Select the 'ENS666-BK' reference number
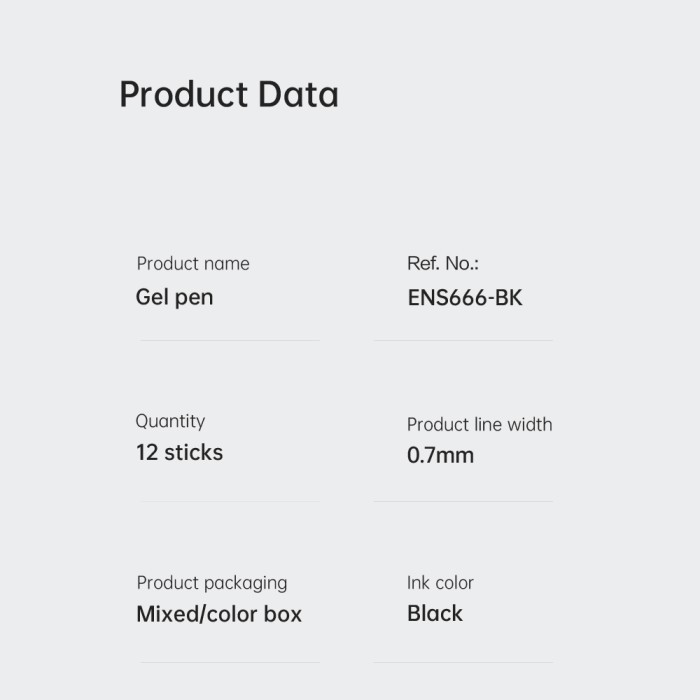 click(465, 297)
